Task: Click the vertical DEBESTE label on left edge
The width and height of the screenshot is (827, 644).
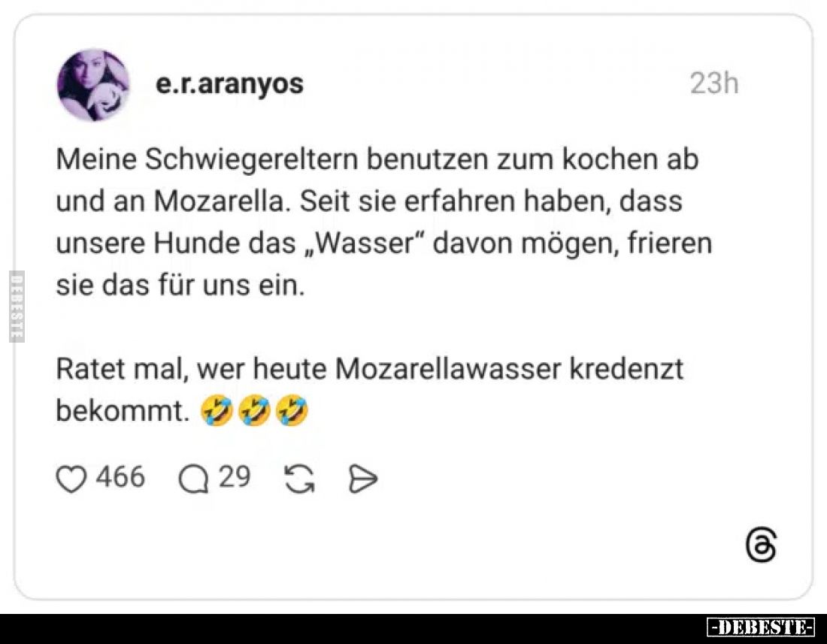Action: (17, 306)
